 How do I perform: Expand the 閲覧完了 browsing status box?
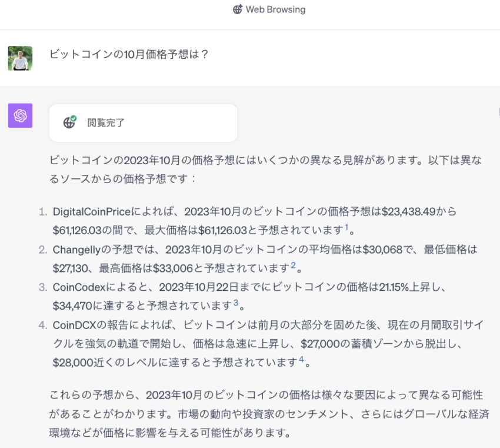click(x=144, y=123)
